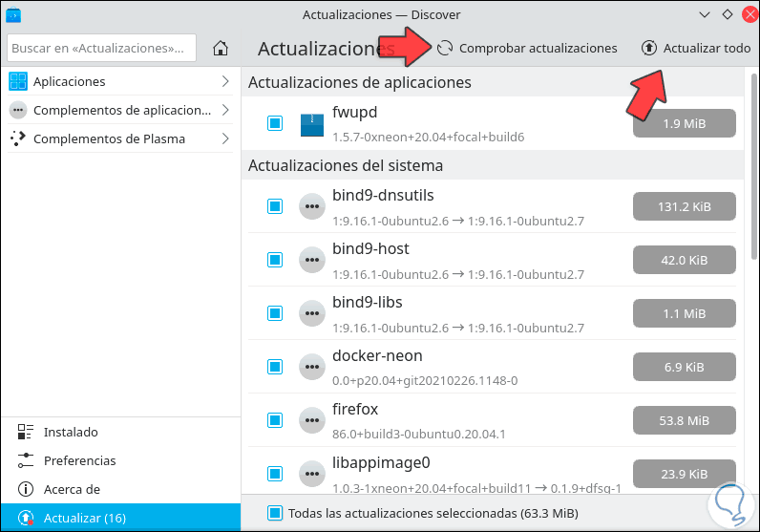Click the 42.0 KiB size button
Viewport: 760px width, 532px height.
click(684, 260)
